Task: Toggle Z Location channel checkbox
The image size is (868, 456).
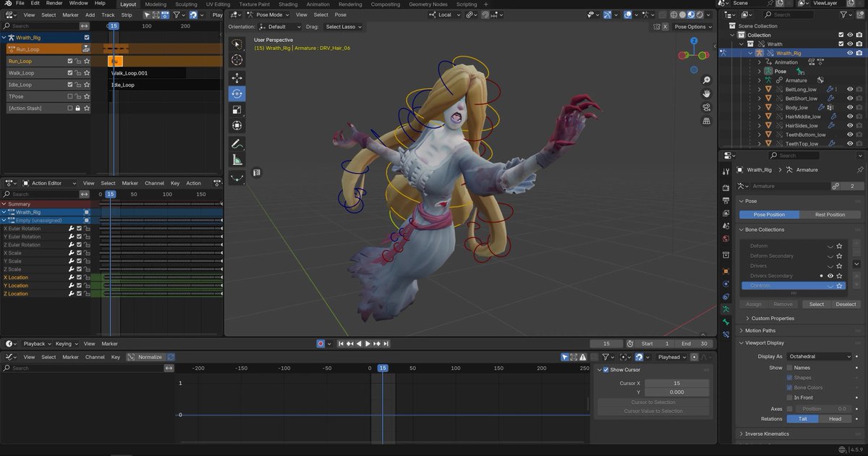Action: [x=79, y=294]
